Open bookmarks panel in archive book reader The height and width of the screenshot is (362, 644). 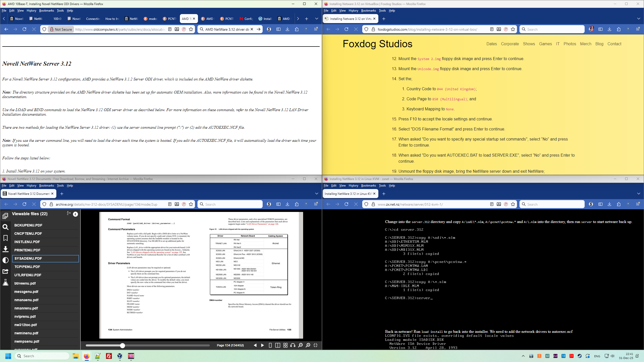[5, 238]
